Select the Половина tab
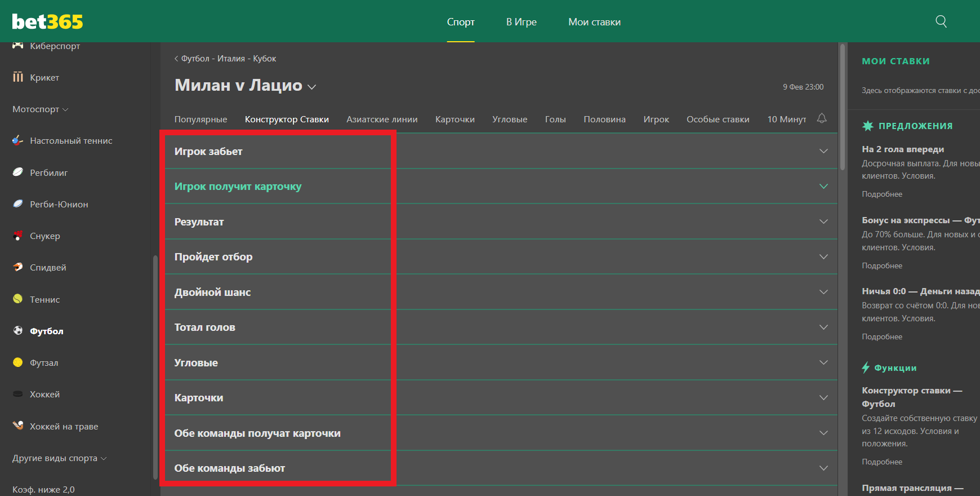Screen dimensions: 980x496 coord(604,119)
